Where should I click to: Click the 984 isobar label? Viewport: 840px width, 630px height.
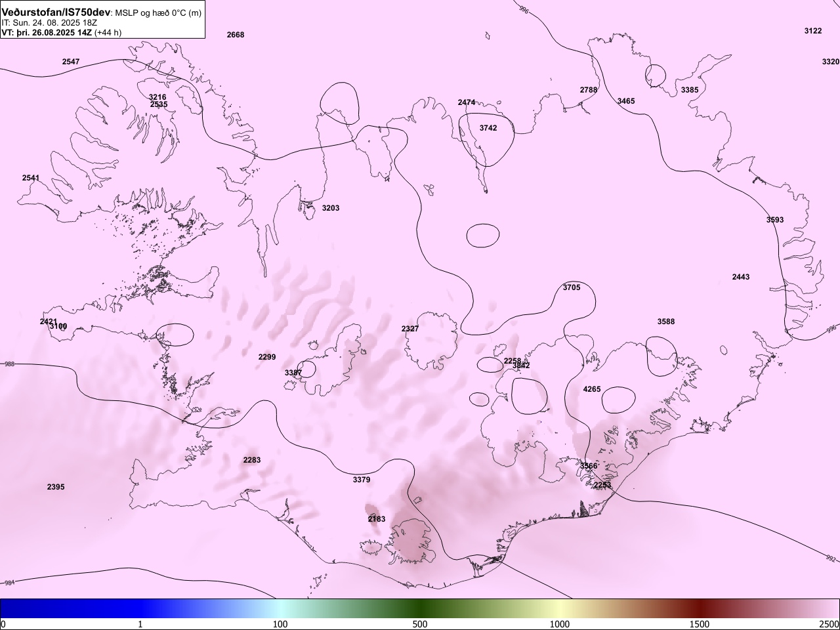click(x=9, y=583)
